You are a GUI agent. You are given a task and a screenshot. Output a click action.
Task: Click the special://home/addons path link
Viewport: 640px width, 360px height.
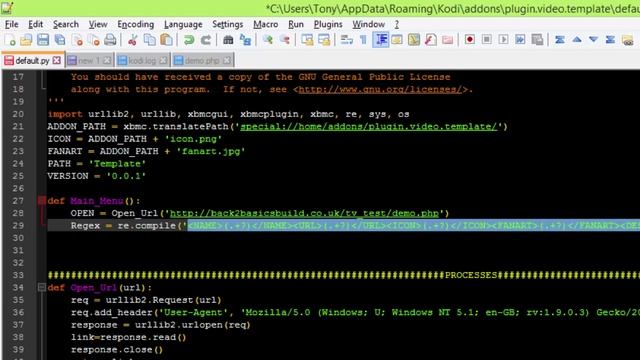pyautogui.click(x=369, y=127)
